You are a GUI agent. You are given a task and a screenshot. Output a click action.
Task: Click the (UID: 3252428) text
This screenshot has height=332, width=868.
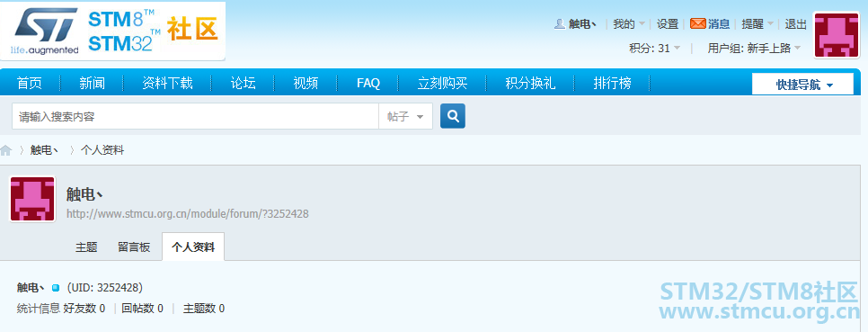click(104, 288)
